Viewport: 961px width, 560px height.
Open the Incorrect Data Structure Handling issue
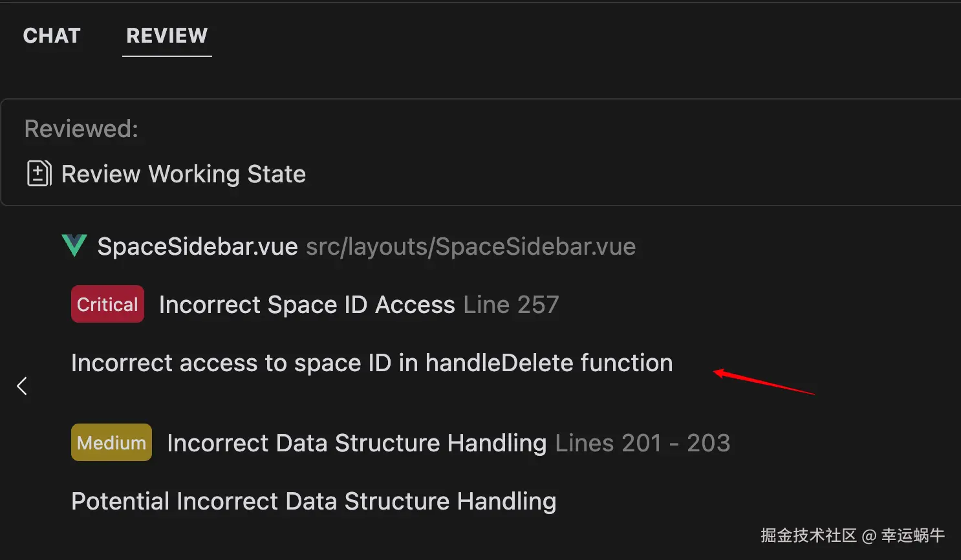coord(356,443)
